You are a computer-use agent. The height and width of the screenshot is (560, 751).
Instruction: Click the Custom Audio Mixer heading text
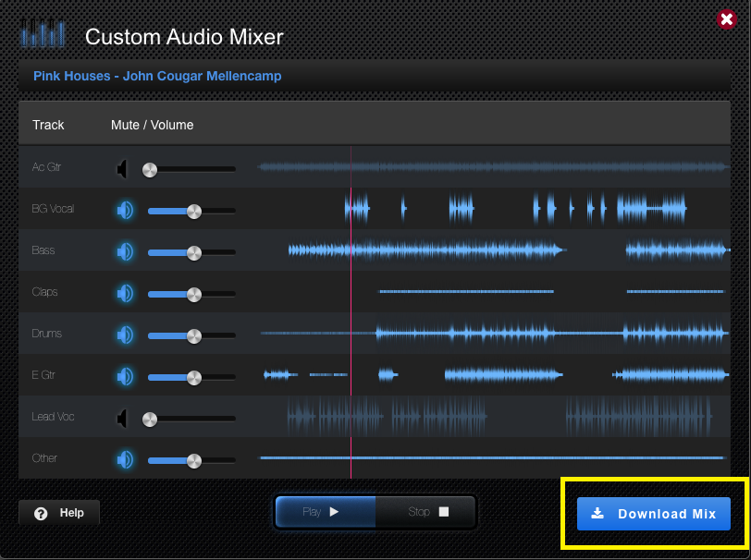pyautogui.click(x=184, y=37)
